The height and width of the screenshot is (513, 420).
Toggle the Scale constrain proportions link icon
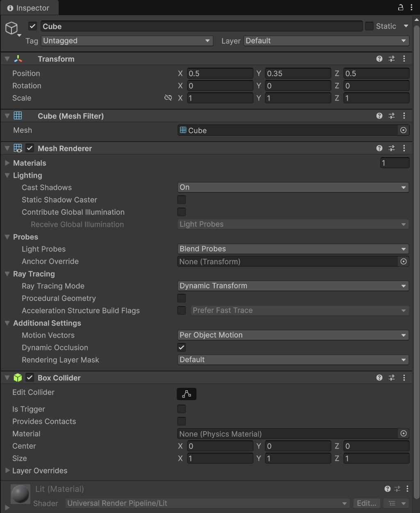pos(168,98)
